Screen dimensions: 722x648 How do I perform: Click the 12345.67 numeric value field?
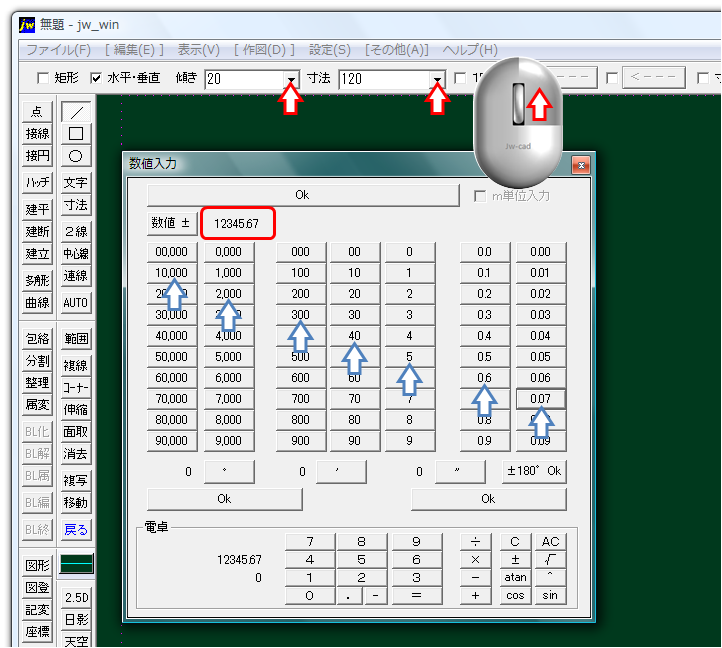[237, 223]
